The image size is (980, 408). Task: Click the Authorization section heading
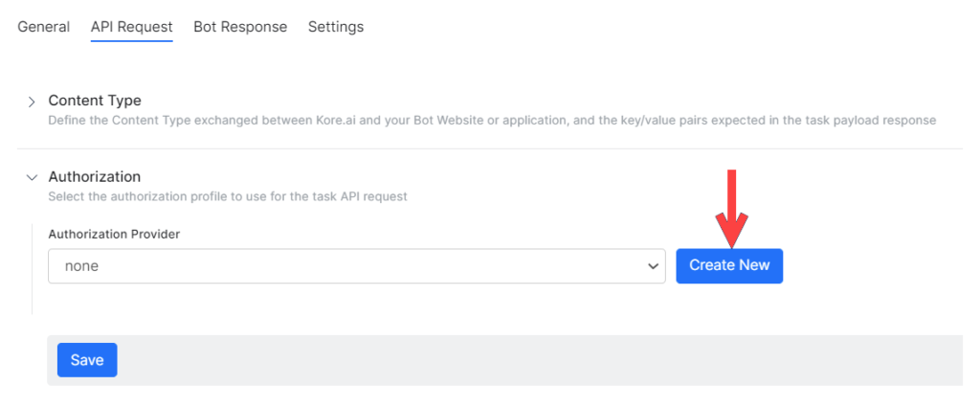[x=94, y=177]
